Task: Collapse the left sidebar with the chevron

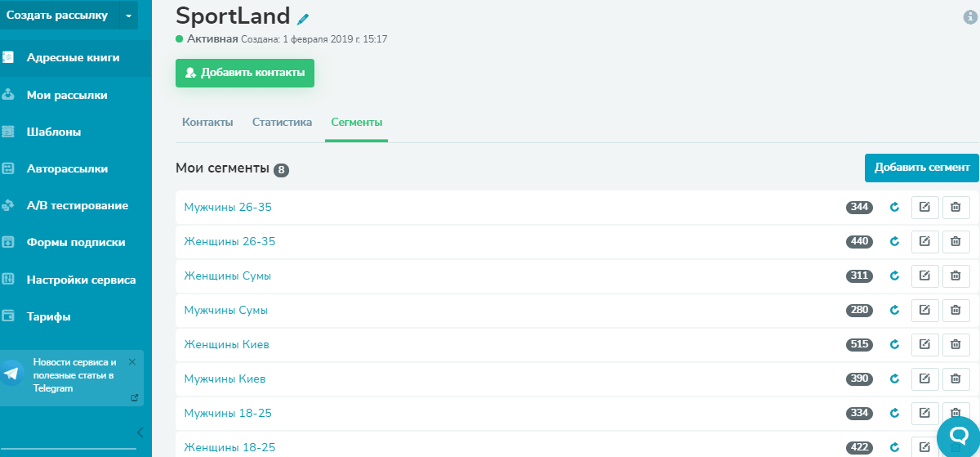Action: point(140,432)
